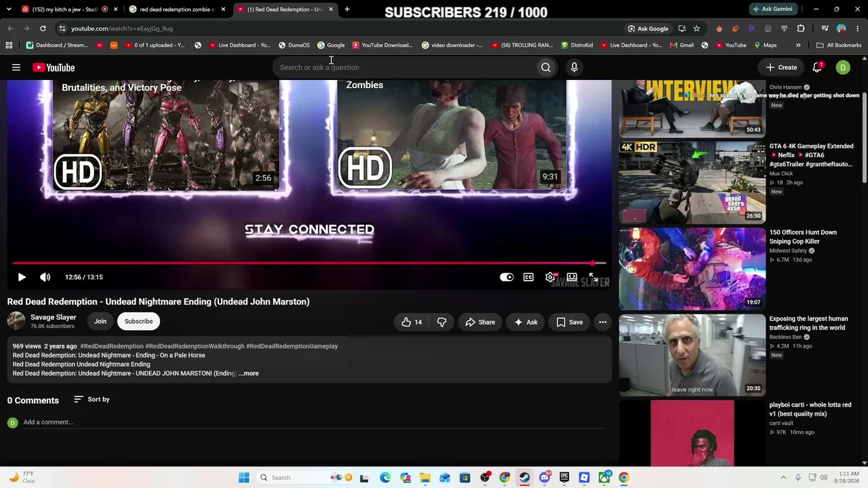
Task: Open the Apps grid in bookmarks bar
Action: pyautogui.click(x=9, y=45)
